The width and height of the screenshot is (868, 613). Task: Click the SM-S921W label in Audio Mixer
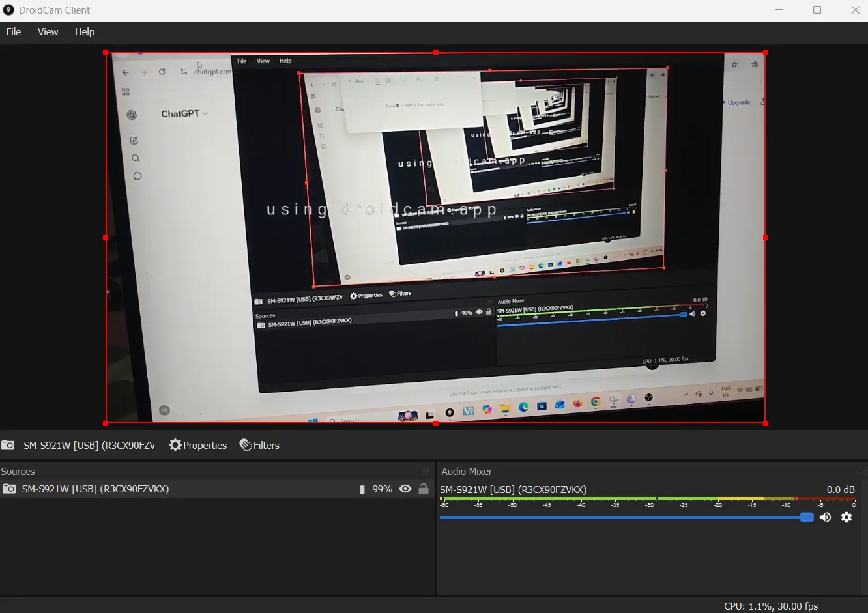coord(514,489)
